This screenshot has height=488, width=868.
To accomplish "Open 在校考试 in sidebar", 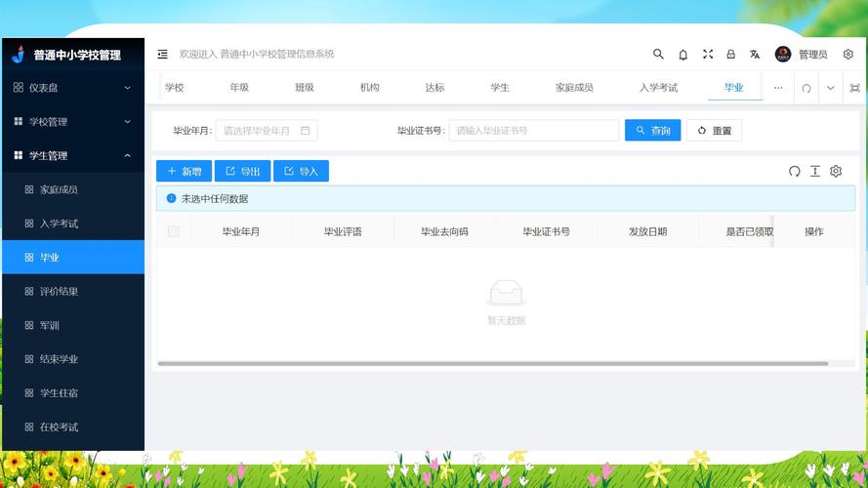I will point(73,427).
